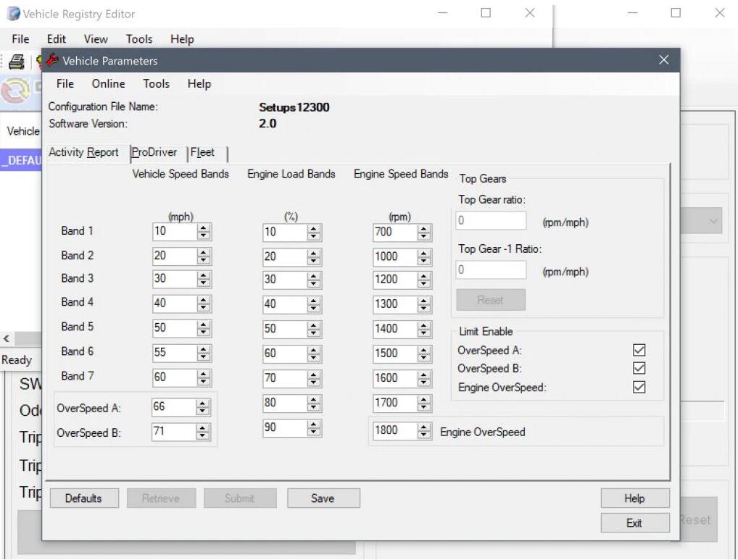Switch to the ProDriver tab
Viewport: 738px width, 560px height.
[154, 153]
